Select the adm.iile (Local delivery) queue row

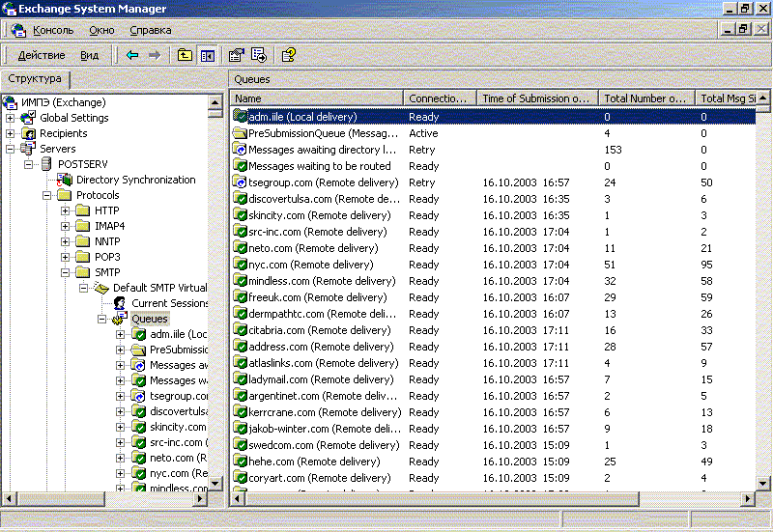(x=493, y=117)
